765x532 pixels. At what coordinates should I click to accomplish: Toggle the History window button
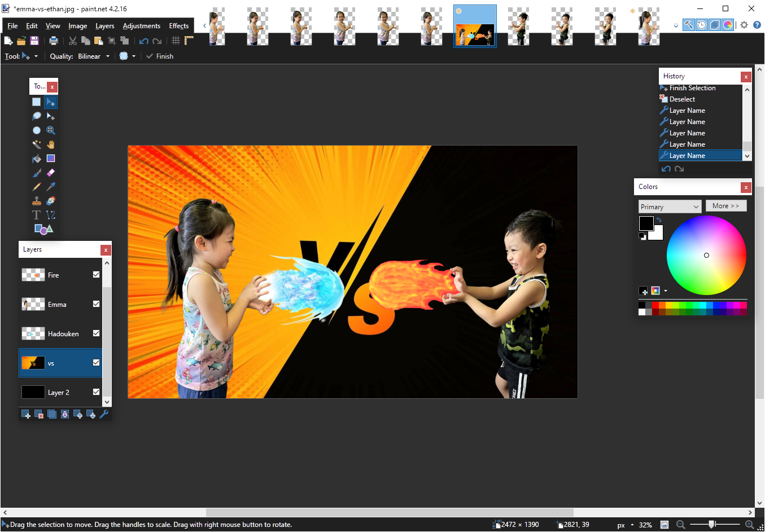point(702,25)
